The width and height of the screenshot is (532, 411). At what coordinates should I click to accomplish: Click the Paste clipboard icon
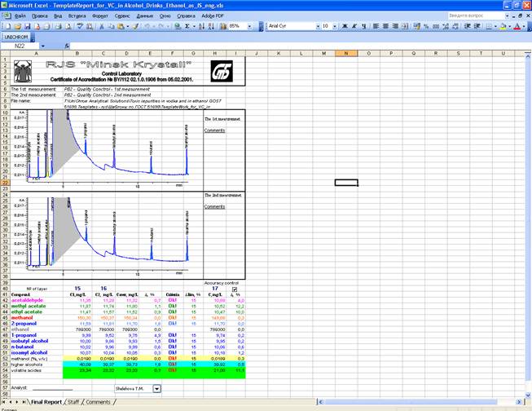point(121,26)
